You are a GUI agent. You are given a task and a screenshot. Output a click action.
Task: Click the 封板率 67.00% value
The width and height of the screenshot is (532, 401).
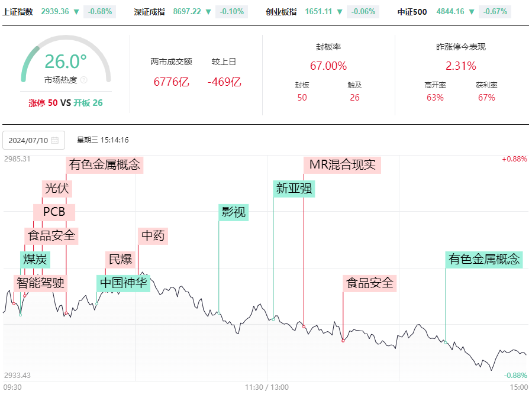click(x=328, y=66)
